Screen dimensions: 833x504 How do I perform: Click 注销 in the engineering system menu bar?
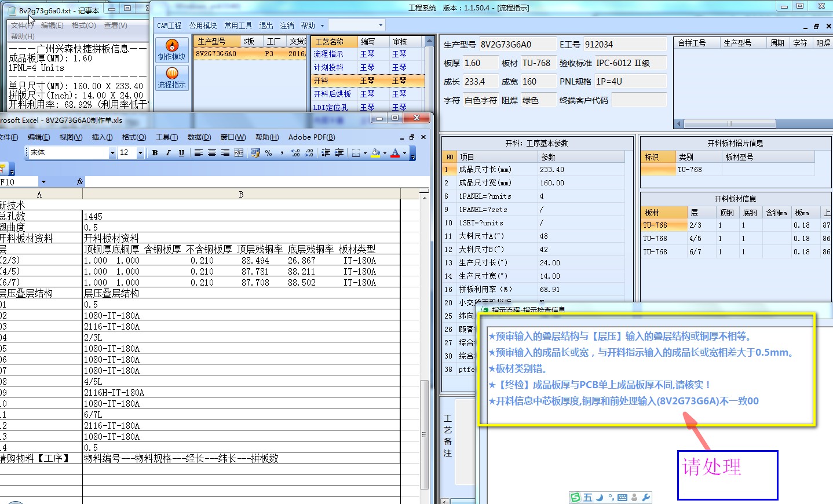pos(287,25)
